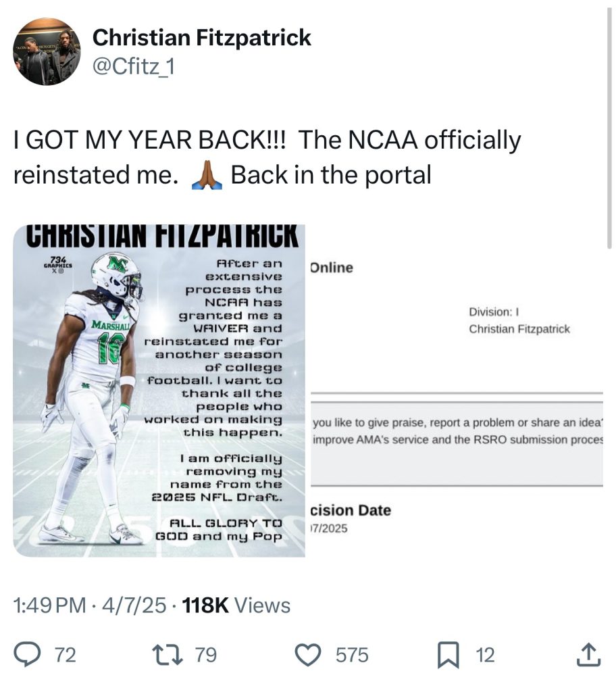Image resolution: width=616 pixels, height=692 pixels.
Task: Click the praying hands emoji in tweet
Action: [x=207, y=175]
